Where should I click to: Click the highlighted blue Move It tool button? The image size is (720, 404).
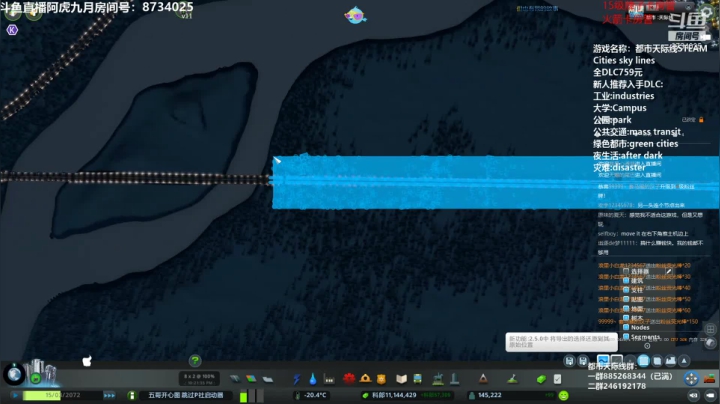[x=643, y=361]
